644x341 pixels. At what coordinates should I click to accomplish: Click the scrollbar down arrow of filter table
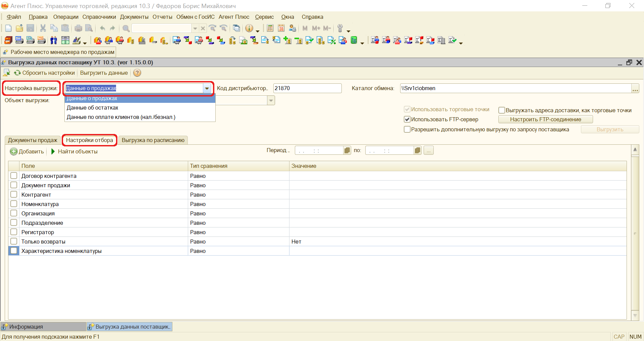(635, 315)
